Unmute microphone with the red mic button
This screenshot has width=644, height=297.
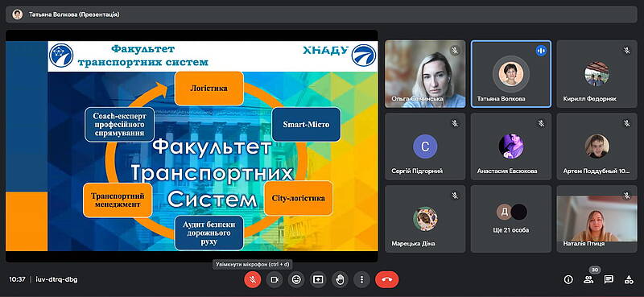coord(253,280)
